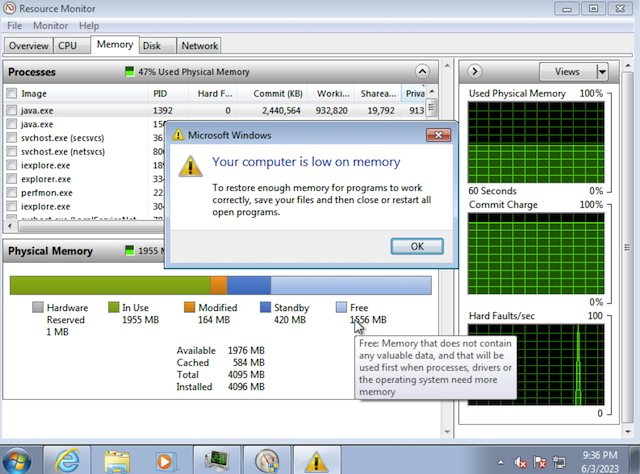This screenshot has width=640, height=474.
Task: Open the Action Center flag tray icon
Action: coord(540,462)
